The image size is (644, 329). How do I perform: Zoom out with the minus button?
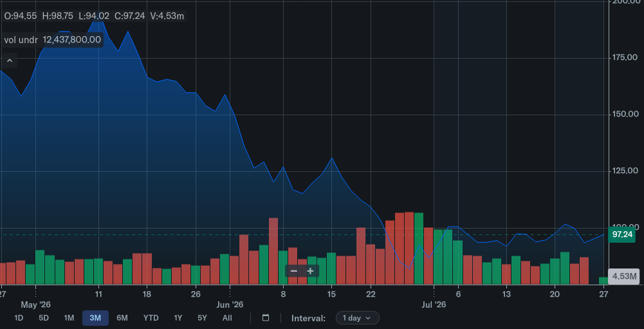point(293,271)
